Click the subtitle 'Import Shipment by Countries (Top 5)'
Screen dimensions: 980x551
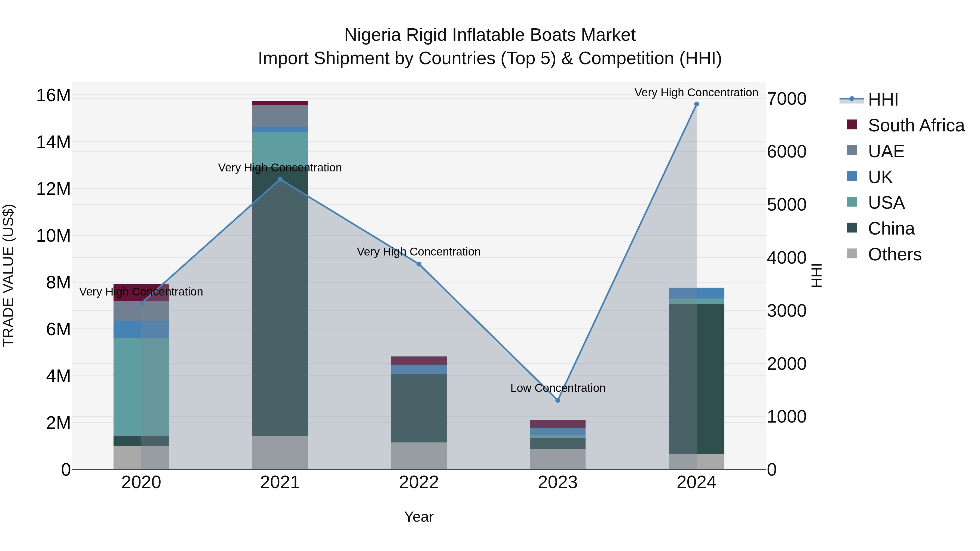[406, 59]
